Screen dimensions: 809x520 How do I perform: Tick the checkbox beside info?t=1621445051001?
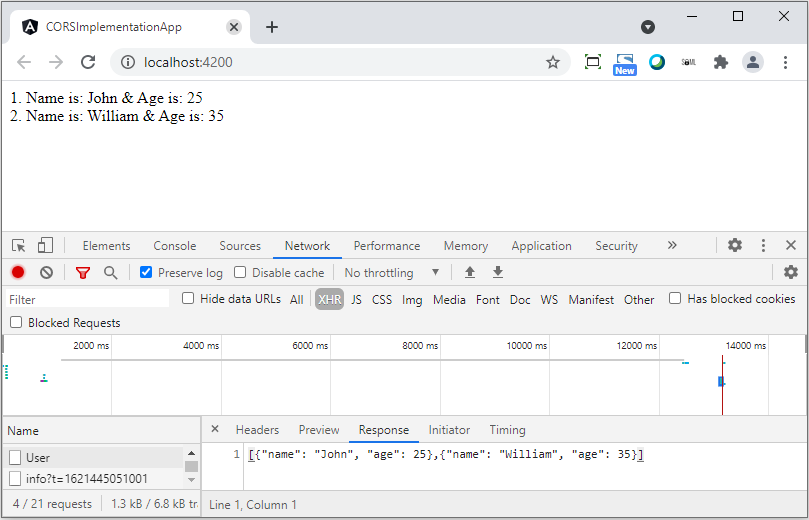pos(15,479)
